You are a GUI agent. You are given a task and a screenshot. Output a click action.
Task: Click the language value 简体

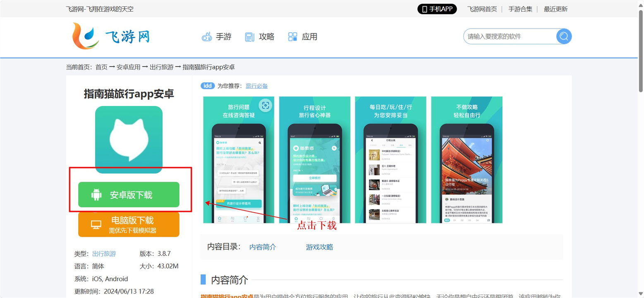(x=98, y=266)
